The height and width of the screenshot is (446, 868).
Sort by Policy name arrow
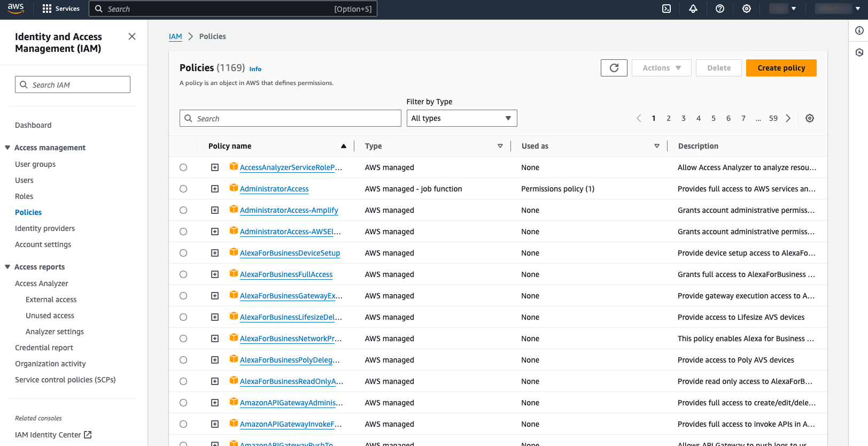(x=344, y=146)
